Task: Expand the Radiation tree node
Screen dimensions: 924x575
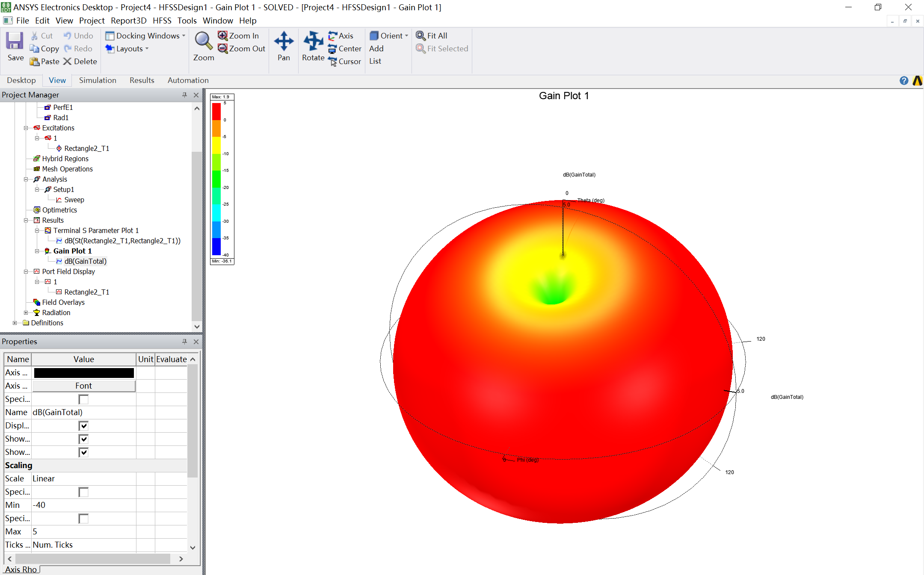Action: pyautogui.click(x=26, y=313)
